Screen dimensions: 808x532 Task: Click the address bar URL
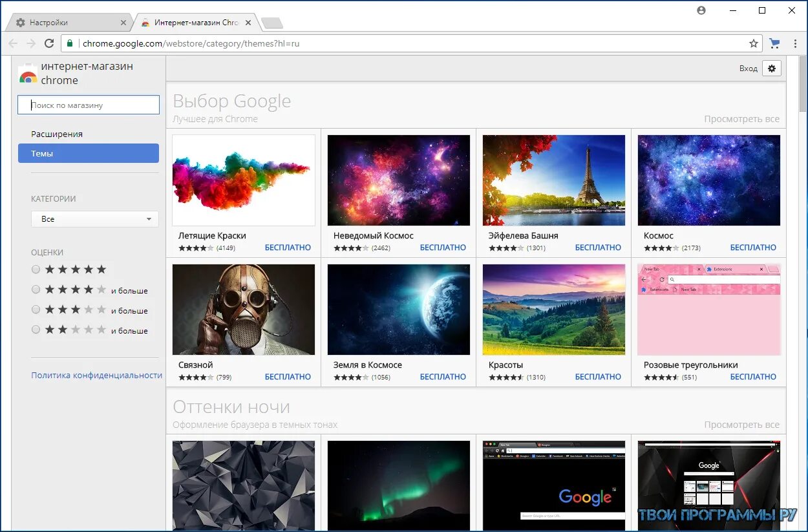point(191,44)
